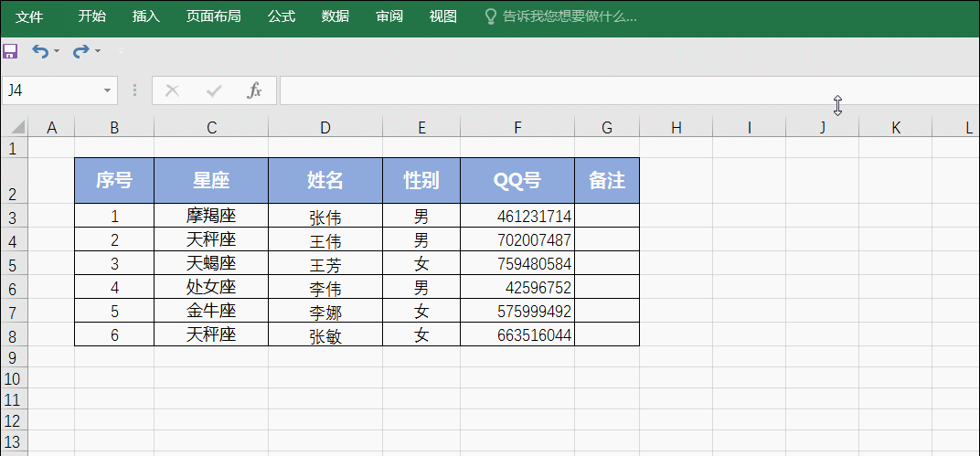Expand the Name Box dropdown arrow

(x=107, y=90)
